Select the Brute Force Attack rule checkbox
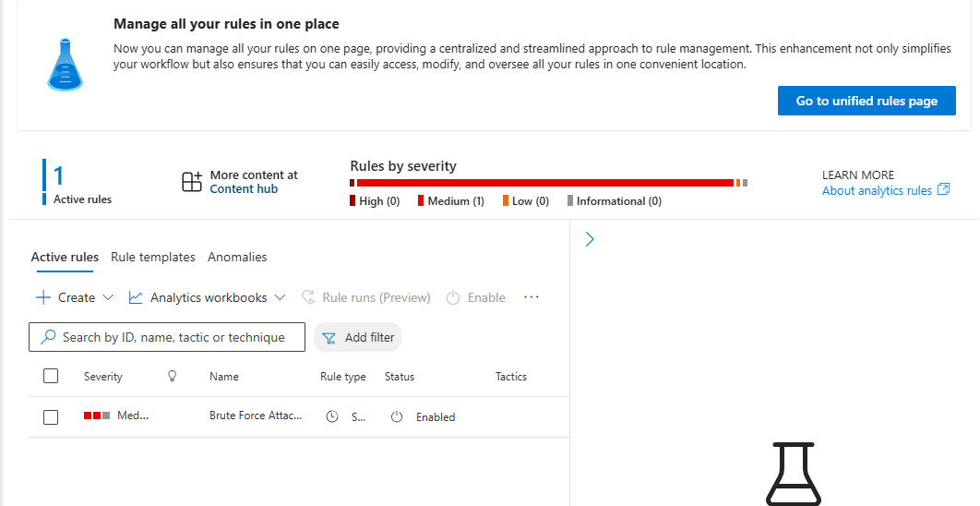 pyautogui.click(x=51, y=417)
